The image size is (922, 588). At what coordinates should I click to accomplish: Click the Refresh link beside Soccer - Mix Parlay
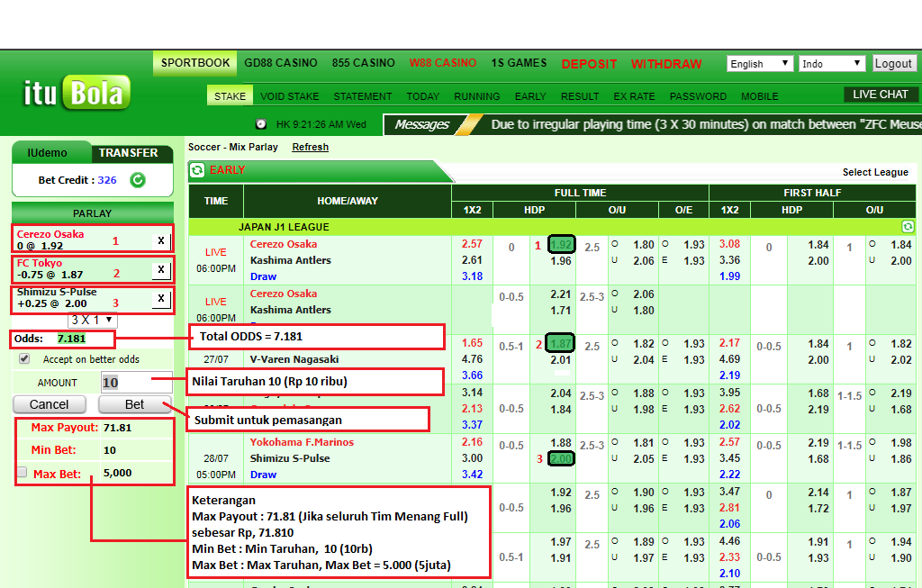(310, 147)
